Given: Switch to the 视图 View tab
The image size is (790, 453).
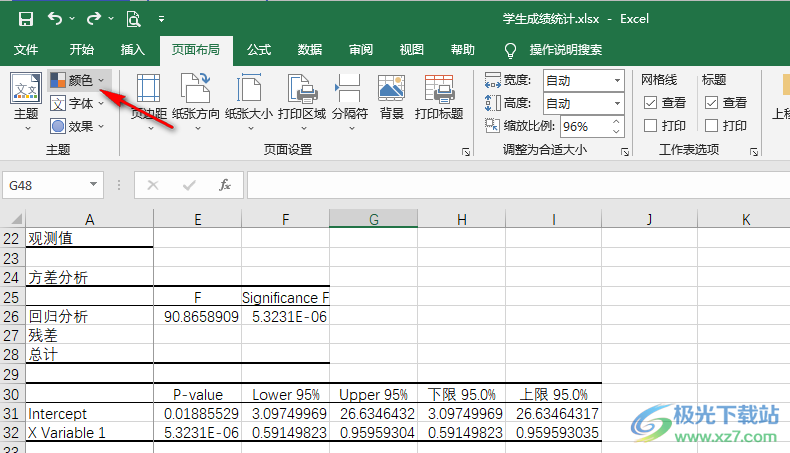Looking at the screenshot, I should (x=412, y=49).
